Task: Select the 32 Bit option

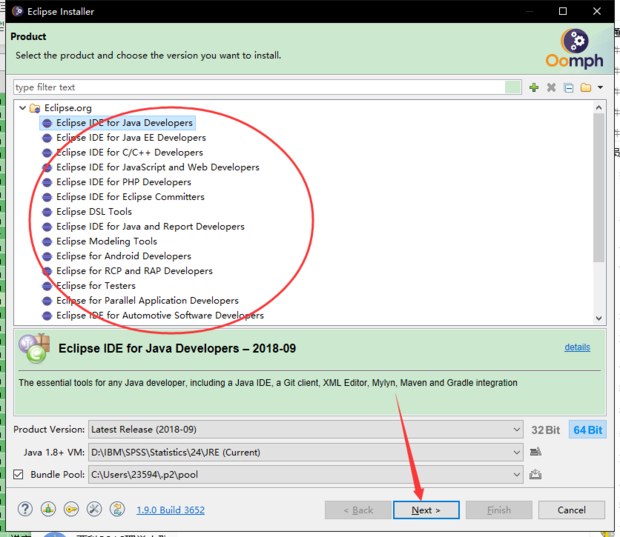Action: tap(545, 430)
